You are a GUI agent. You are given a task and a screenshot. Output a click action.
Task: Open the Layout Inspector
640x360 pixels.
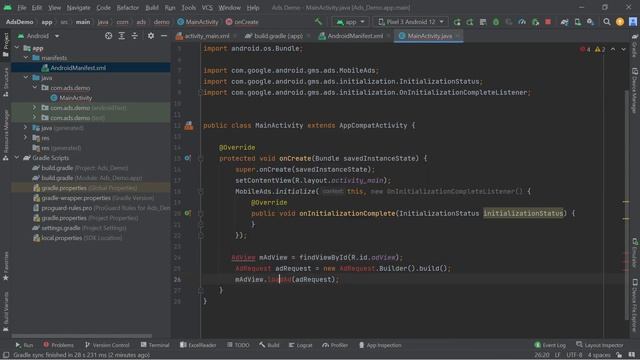pos(600,345)
